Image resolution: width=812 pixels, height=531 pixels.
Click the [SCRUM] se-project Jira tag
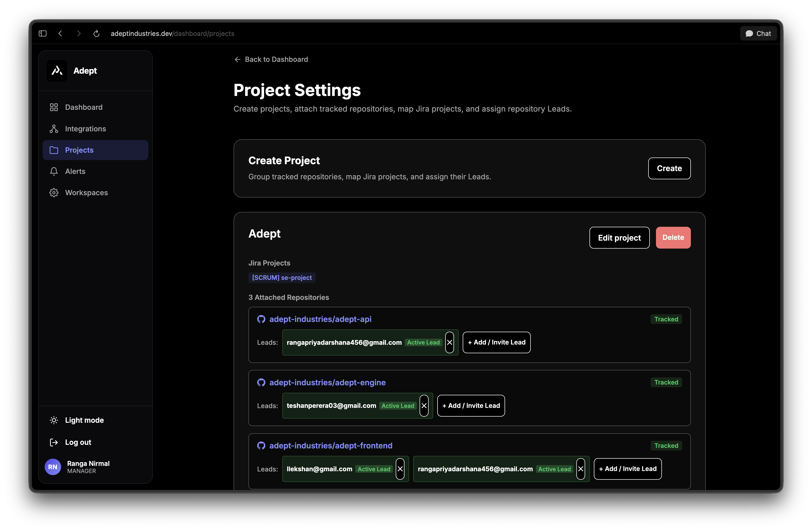282,278
